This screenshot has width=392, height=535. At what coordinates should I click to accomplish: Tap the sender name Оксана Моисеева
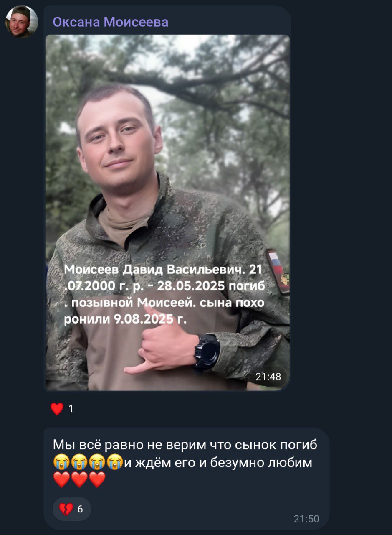coord(111,22)
